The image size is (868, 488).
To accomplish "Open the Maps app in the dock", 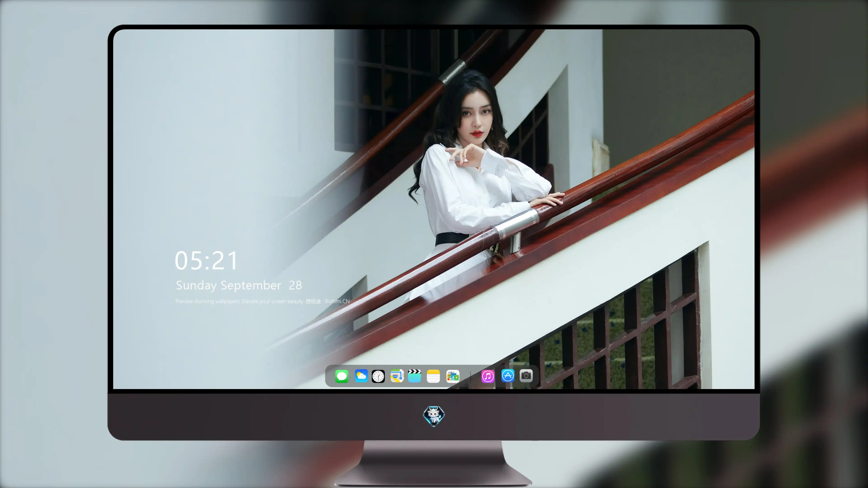I will [397, 376].
